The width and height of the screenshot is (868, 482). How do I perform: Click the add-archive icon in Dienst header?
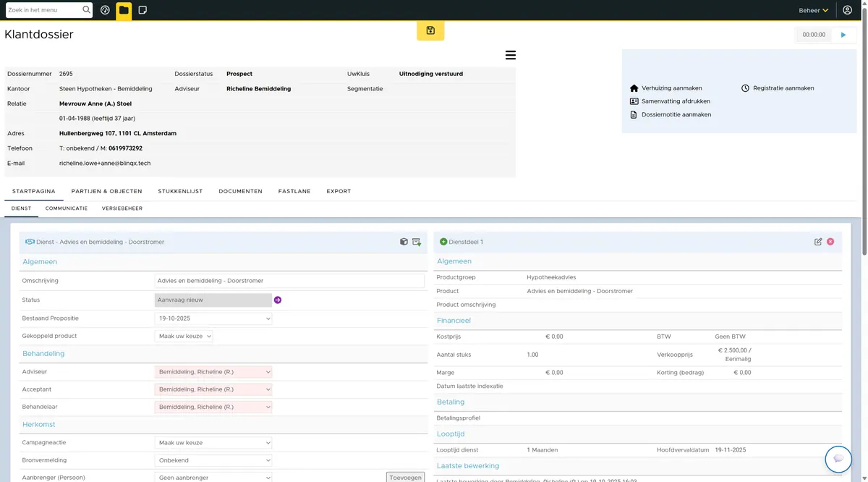click(x=417, y=242)
